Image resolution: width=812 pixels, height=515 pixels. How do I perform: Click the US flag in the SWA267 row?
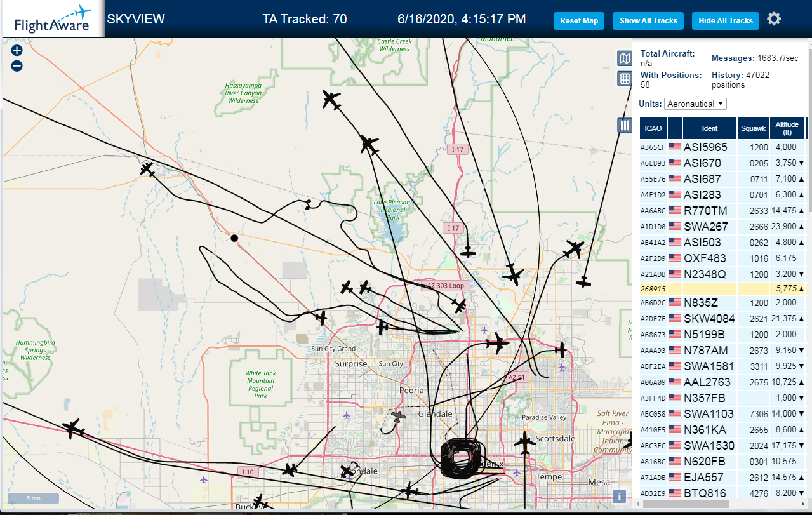[x=675, y=227]
